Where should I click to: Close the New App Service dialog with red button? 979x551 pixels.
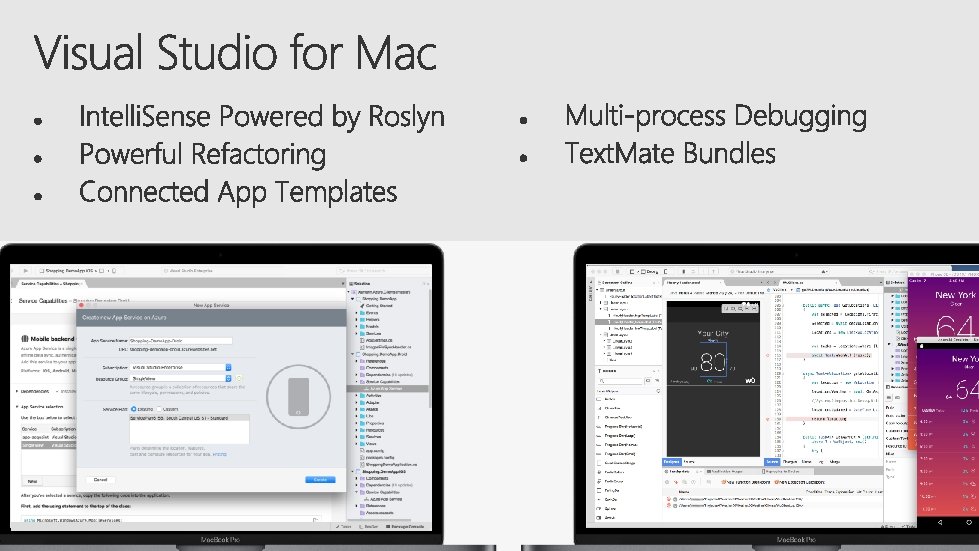click(x=81, y=305)
